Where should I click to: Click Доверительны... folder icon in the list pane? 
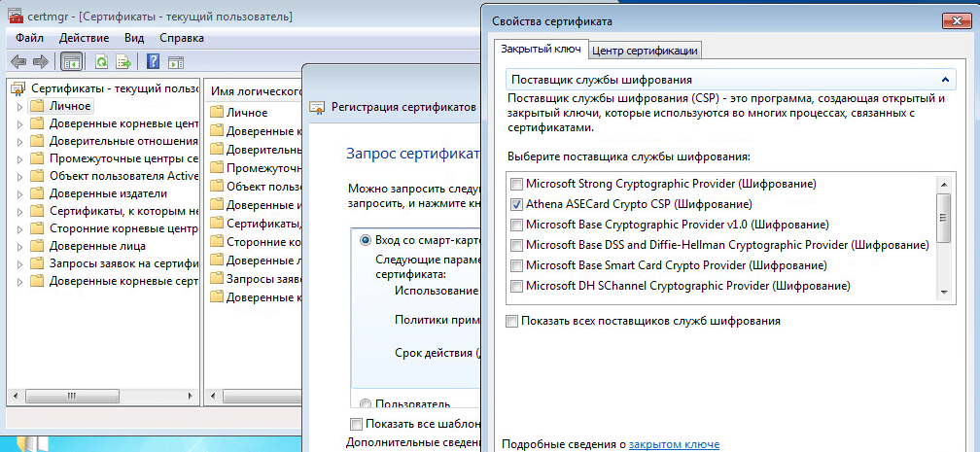216,150
